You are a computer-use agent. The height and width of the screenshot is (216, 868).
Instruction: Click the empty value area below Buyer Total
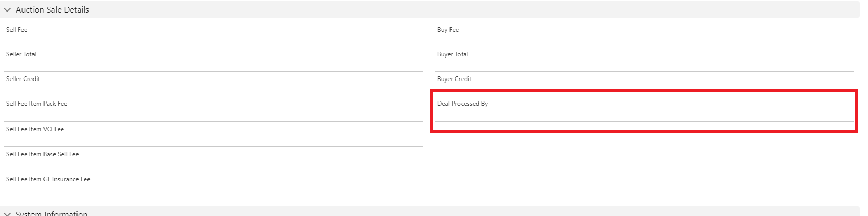click(x=644, y=64)
